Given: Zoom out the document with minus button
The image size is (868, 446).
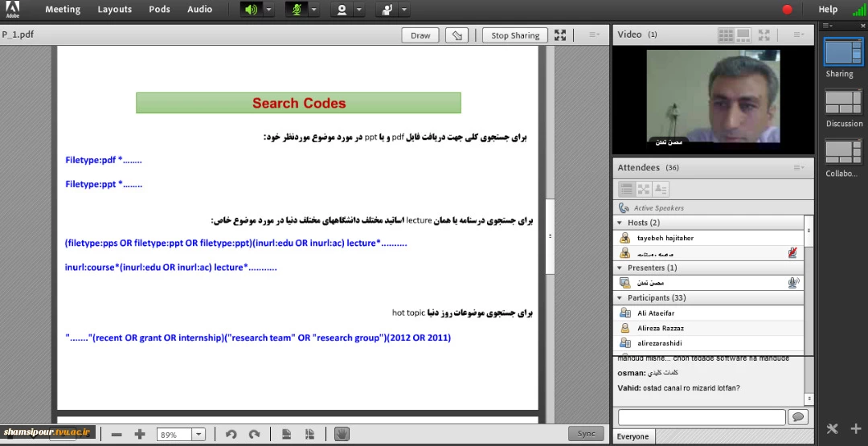Looking at the screenshot, I should point(117,435).
